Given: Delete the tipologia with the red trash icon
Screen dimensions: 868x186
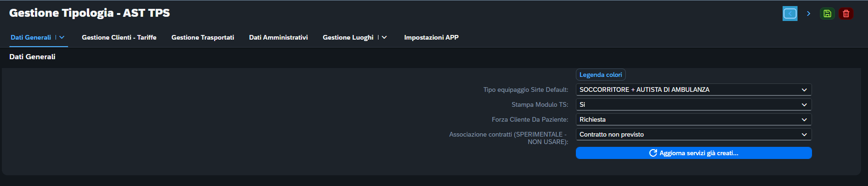Looking at the screenshot, I should click(x=846, y=14).
